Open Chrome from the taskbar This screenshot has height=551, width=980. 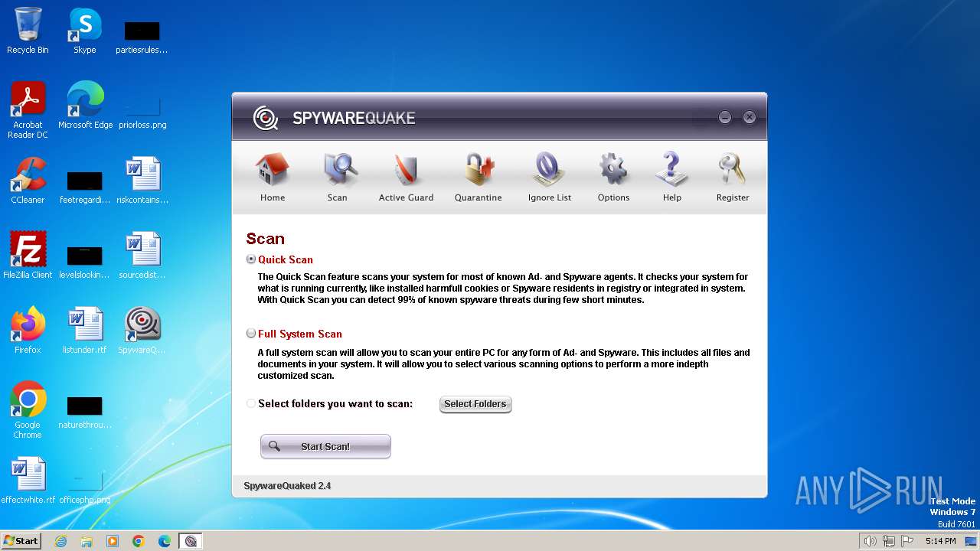[139, 541]
